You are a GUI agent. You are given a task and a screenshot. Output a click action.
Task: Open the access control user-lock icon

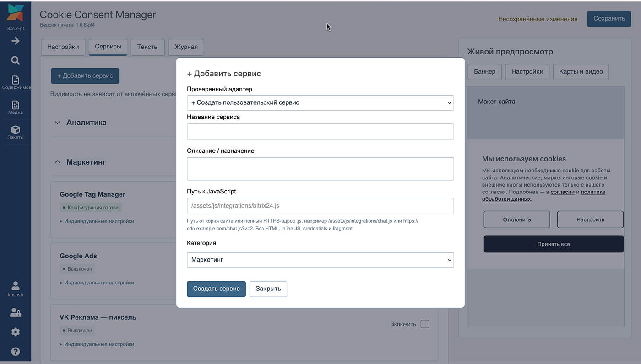click(16, 313)
